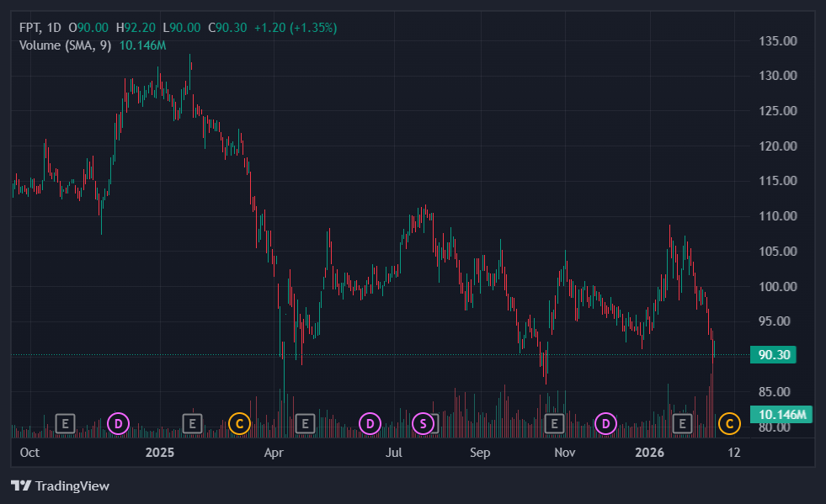Click the dividend marker D before July
The image size is (826, 504).
click(x=370, y=422)
